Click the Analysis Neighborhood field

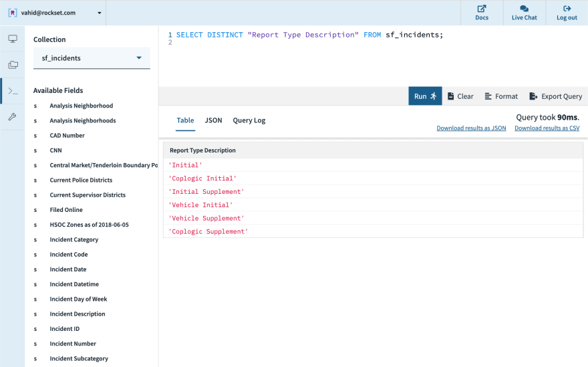(x=82, y=106)
